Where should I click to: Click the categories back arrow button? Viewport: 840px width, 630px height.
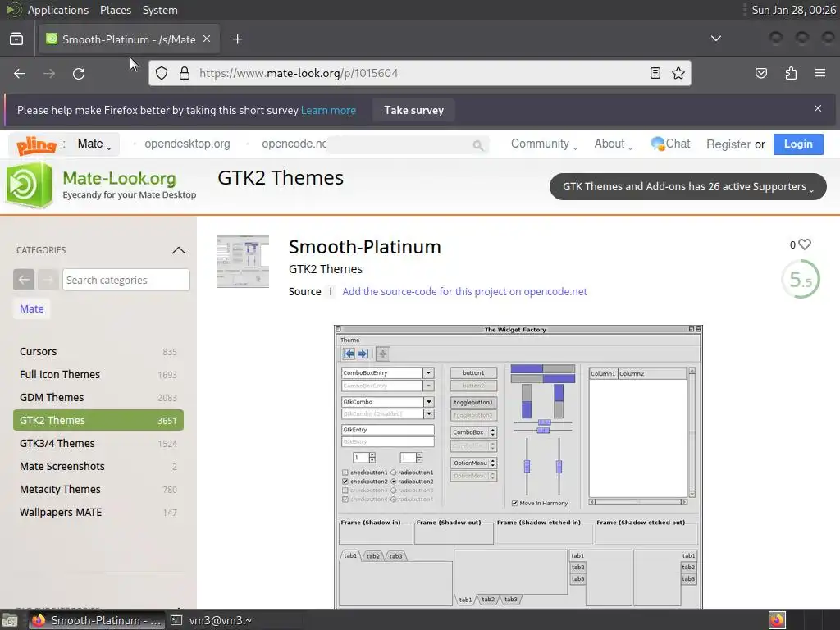pyautogui.click(x=24, y=280)
